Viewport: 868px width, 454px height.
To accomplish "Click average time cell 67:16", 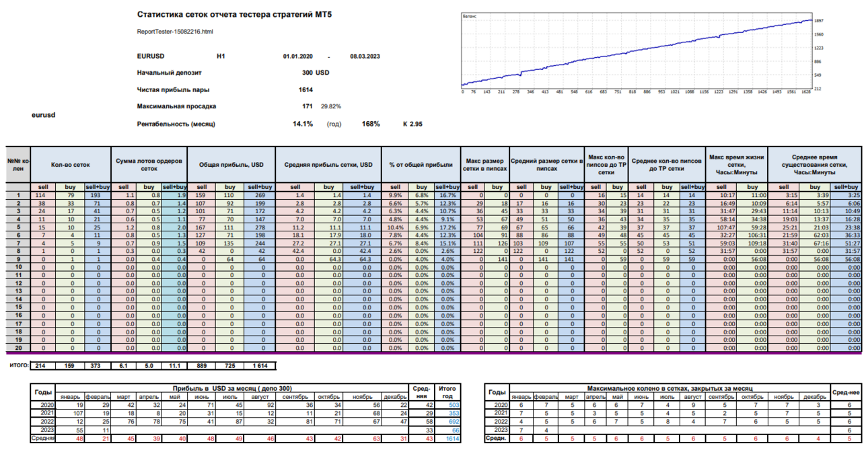I will (815, 243).
